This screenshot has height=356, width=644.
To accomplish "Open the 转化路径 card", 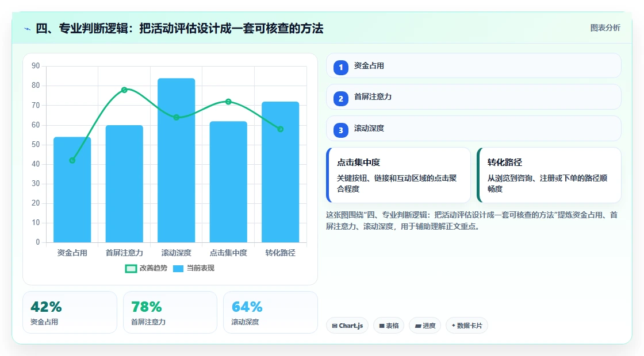I will point(549,175).
